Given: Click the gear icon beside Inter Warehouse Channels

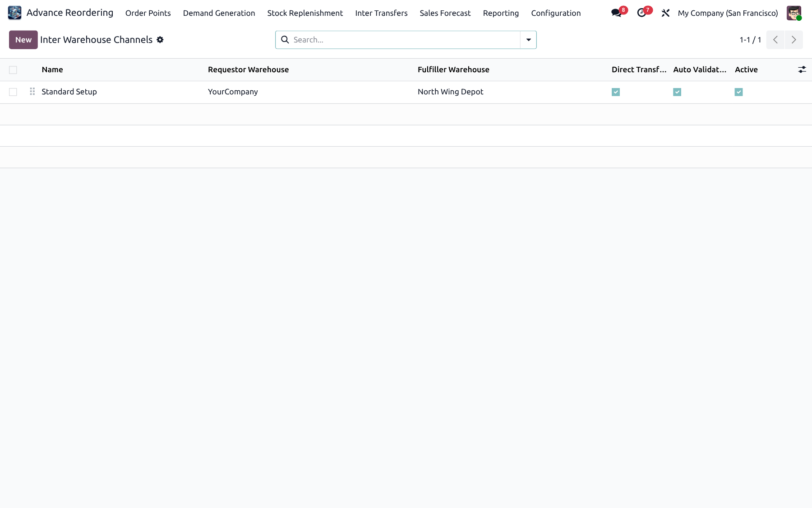Looking at the screenshot, I should pos(160,40).
